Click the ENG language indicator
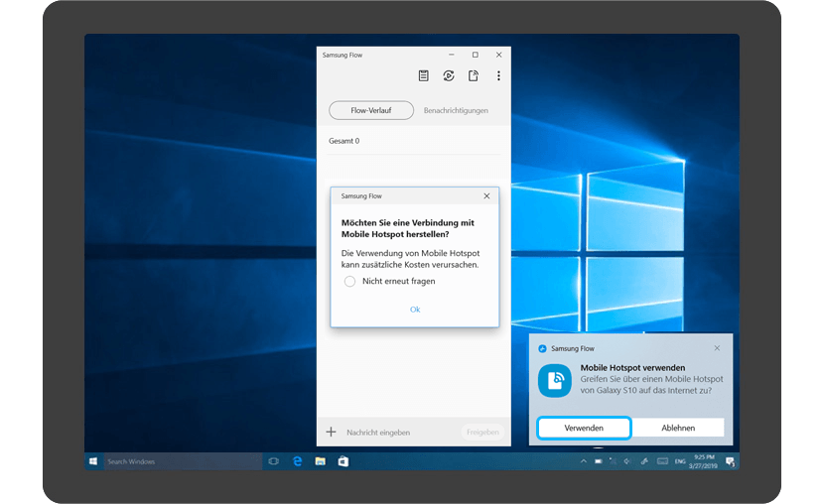The height and width of the screenshot is (504, 824). coord(680,461)
